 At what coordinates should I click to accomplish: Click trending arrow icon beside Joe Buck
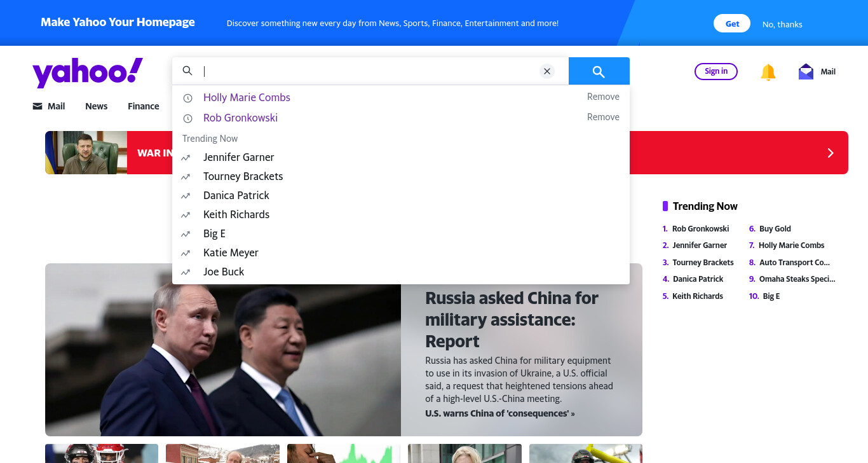[186, 272]
